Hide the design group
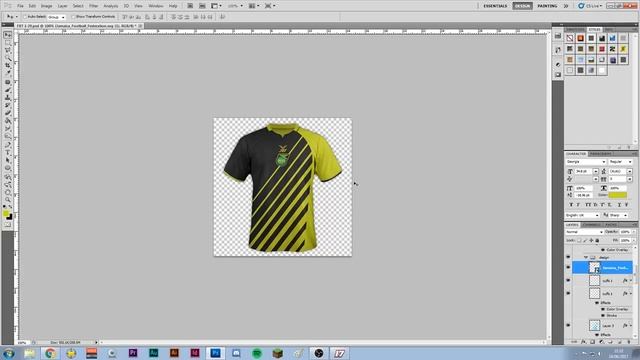Image resolution: width=640 pixels, height=360 pixels. 568,257
